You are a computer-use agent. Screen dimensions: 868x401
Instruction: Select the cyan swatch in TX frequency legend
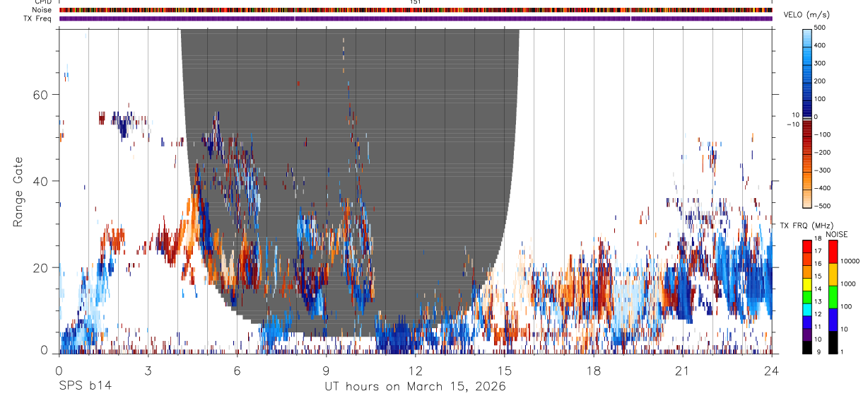[807, 310]
